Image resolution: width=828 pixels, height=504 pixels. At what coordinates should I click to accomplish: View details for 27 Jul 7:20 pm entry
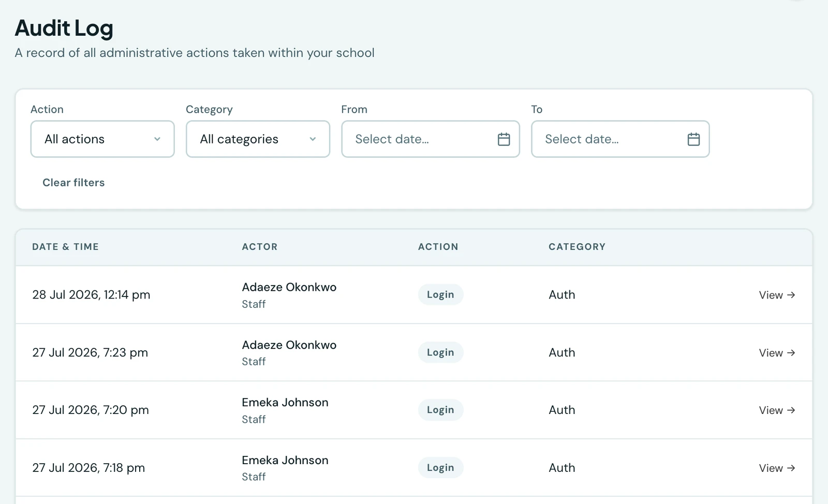777,410
